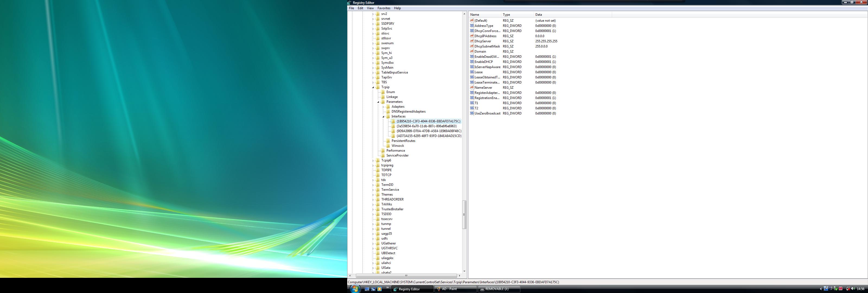
Task: Select {AD73A155-6295-48F7-93FD-184EA9AD15CD} interface key
Action: [x=429, y=136]
